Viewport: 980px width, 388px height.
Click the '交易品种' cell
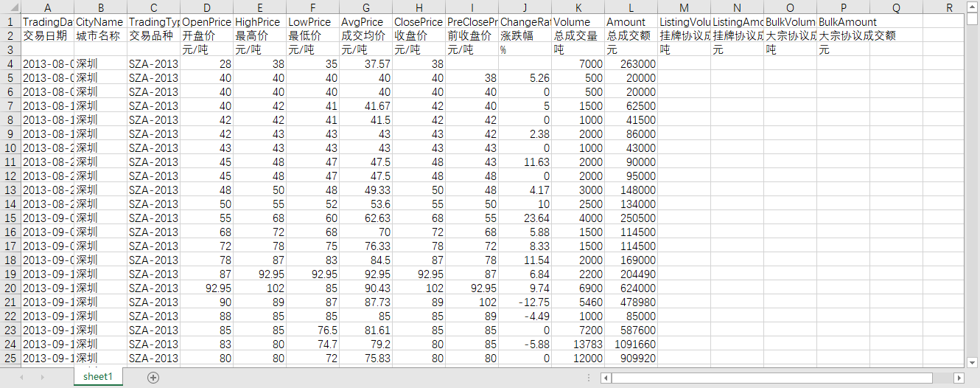tap(153, 35)
